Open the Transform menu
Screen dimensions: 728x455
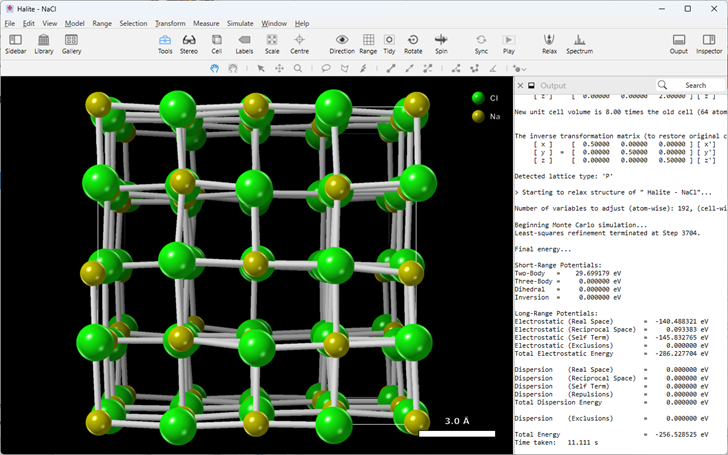click(170, 23)
